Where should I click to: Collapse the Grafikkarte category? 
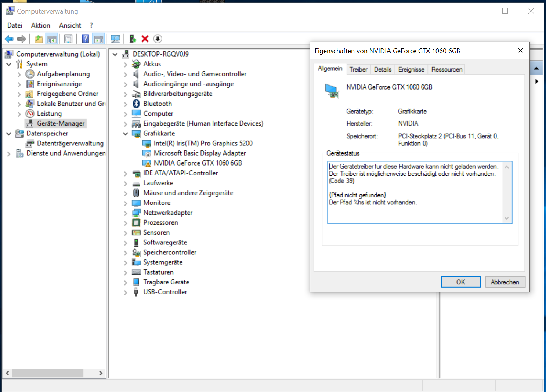(126, 134)
